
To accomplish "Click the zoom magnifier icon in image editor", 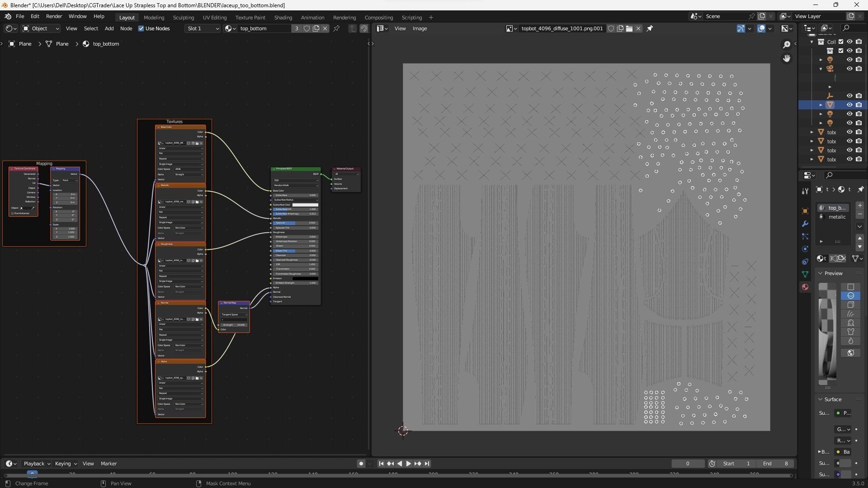I will [787, 44].
